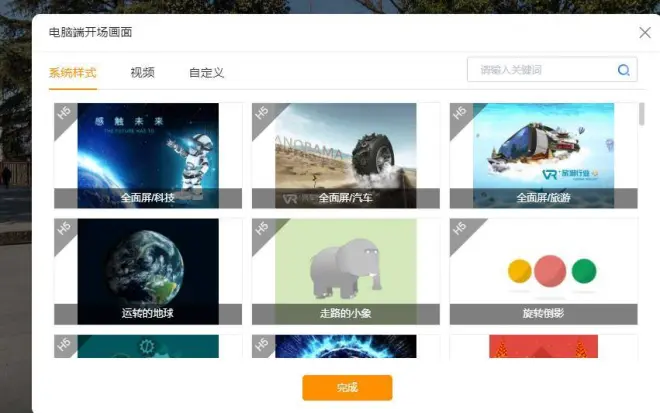Choose the red festive template thumbnail
Viewport: 660px width, 413px height.
pyautogui.click(x=543, y=346)
